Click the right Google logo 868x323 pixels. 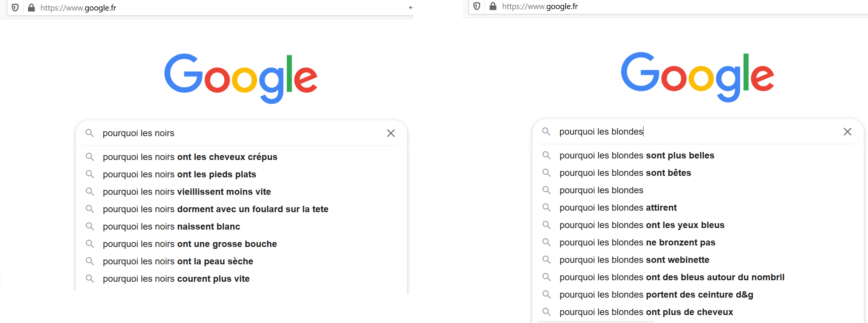coord(697,77)
